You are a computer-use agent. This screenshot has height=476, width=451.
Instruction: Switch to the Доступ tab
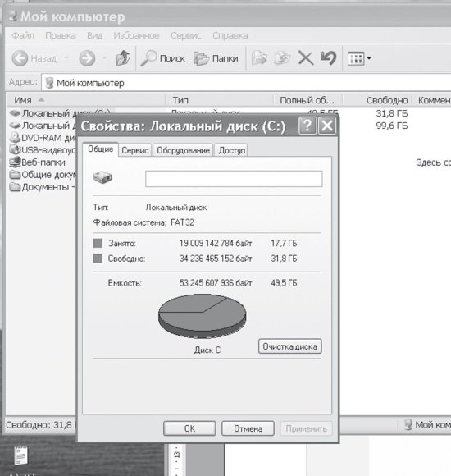[232, 150]
